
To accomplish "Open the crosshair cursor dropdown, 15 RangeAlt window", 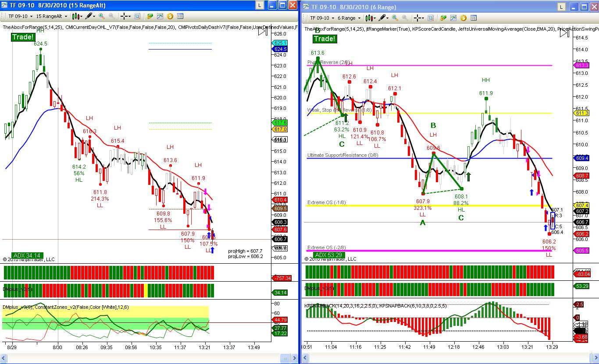I will coord(126,16).
